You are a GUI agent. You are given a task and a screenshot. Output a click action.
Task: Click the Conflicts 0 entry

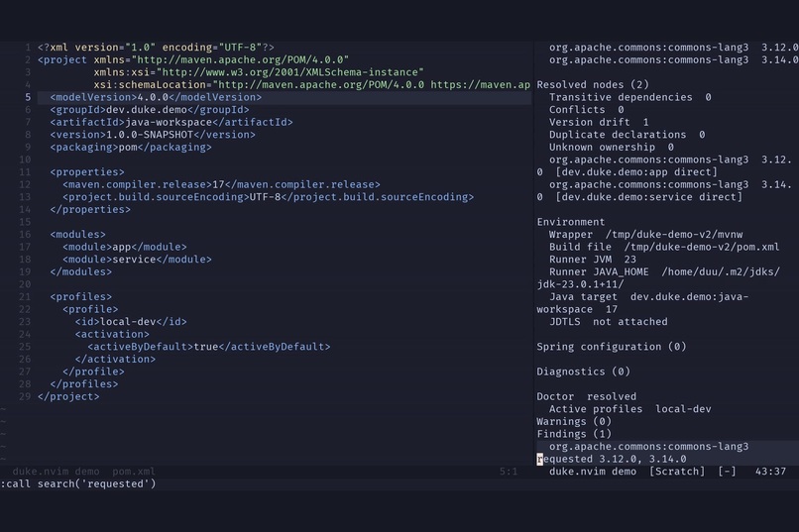click(x=586, y=109)
